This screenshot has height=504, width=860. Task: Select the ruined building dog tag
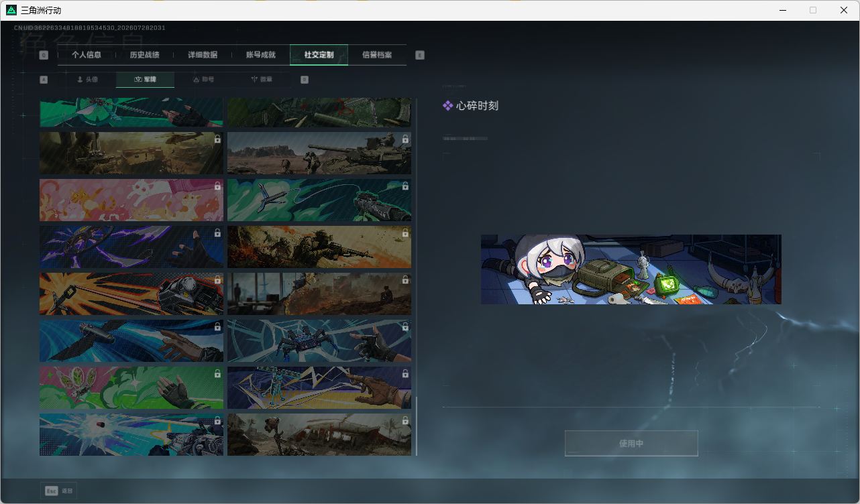click(319, 434)
